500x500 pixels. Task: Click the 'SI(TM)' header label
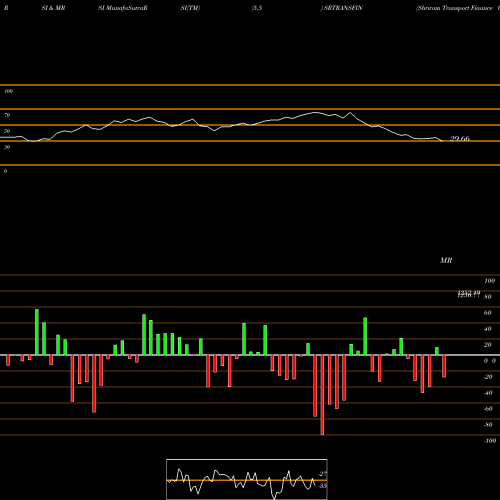(190, 8)
